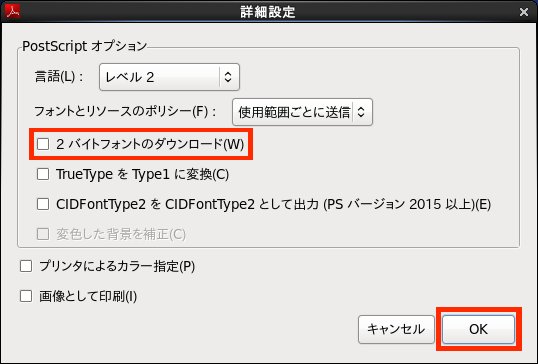
Task: Open the 言語 dropdown showing レベル 2
Action: point(169,77)
